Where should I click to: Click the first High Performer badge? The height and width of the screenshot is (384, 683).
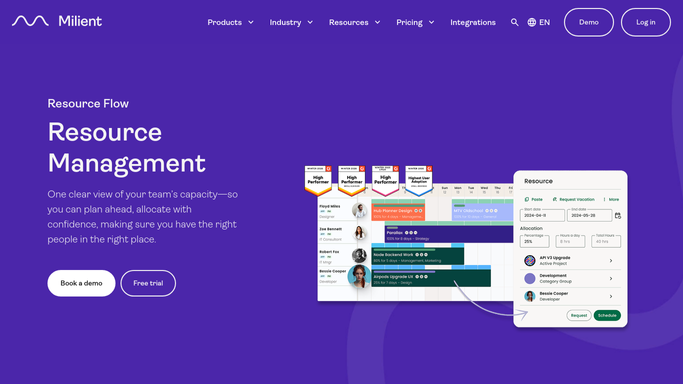pos(318,180)
